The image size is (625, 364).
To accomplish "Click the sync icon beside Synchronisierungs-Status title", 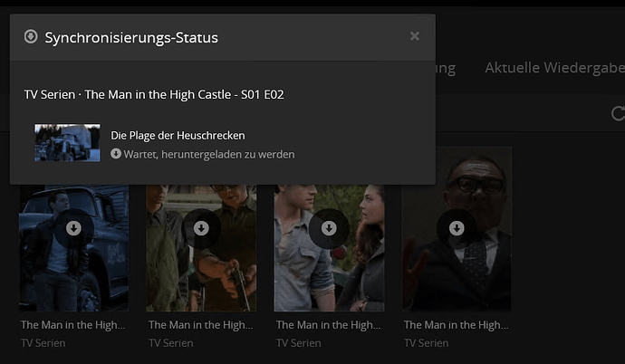I will (x=31, y=36).
